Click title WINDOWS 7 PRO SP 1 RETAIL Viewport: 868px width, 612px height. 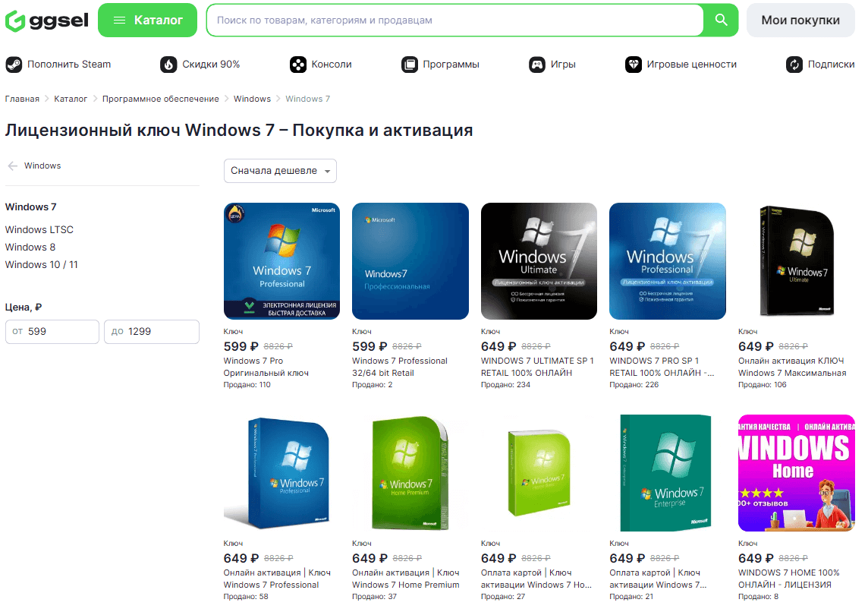click(x=662, y=367)
